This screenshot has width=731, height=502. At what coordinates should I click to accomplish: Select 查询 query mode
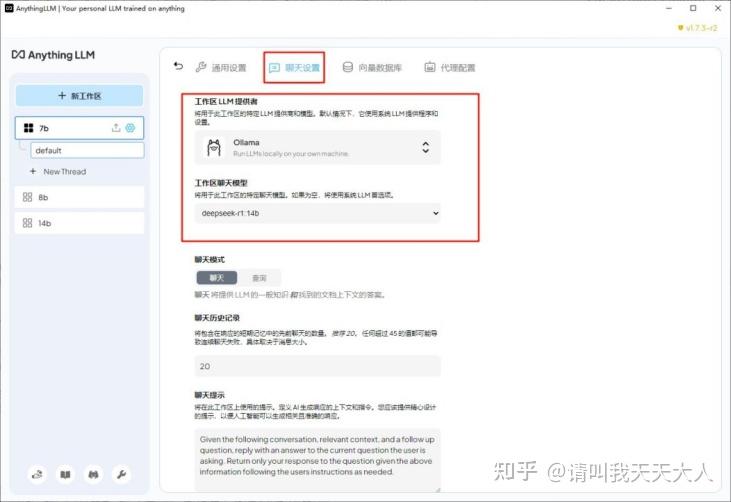[259, 278]
